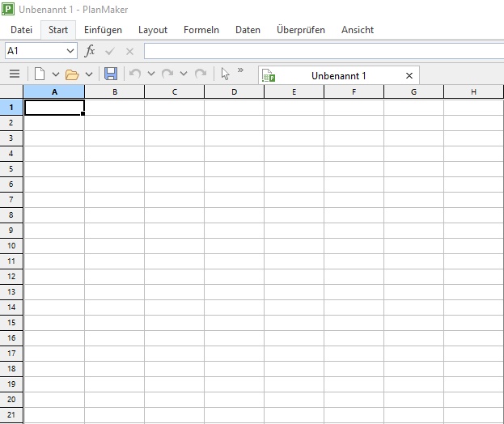Close the Unbenannt 1 document tab
Viewport: 504px width, 424px height.
click(409, 75)
